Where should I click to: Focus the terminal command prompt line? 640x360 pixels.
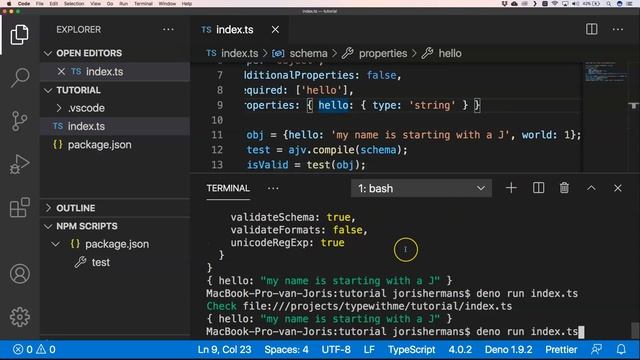pyautogui.click(x=395, y=331)
